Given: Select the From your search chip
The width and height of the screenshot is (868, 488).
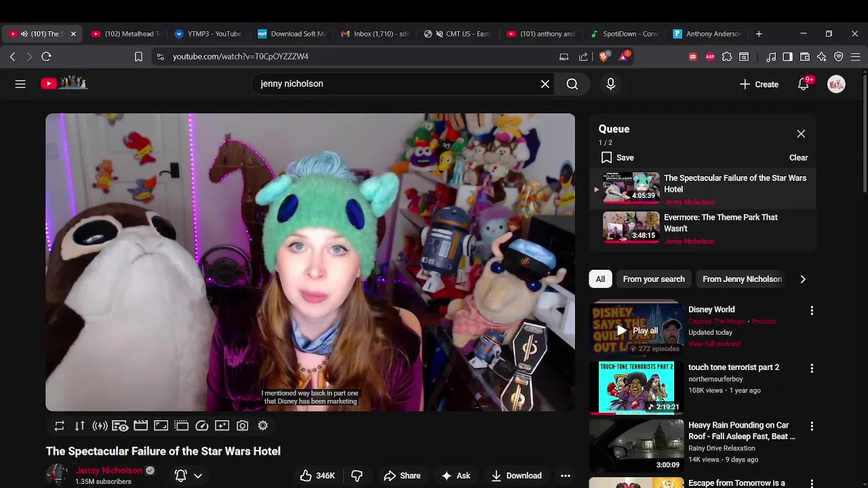Looking at the screenshot, I should pos(654,279).
